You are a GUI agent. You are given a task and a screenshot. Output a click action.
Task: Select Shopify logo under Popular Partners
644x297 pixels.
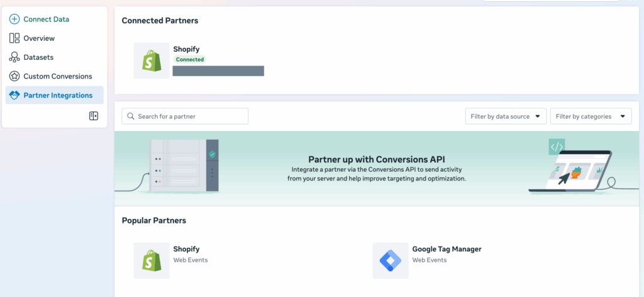152,261
